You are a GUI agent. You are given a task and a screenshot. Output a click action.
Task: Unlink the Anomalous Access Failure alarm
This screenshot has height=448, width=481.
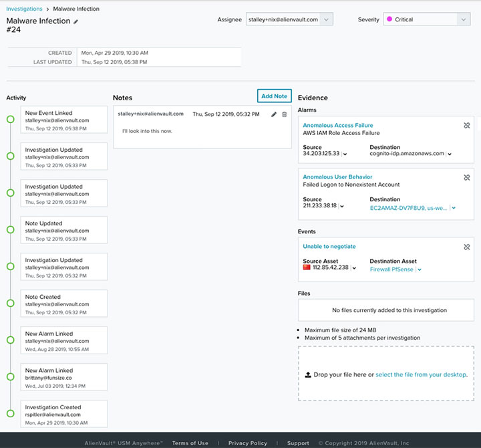point(466,125)
